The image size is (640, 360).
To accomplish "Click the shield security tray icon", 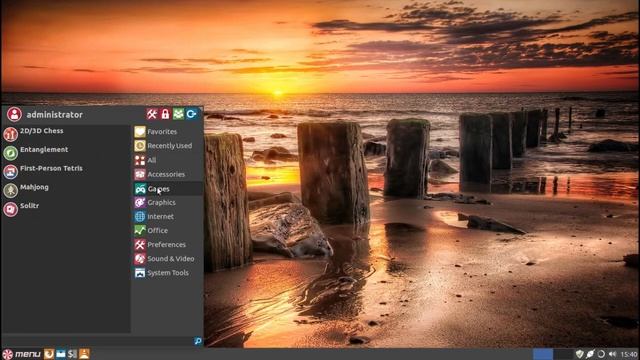I will (x=579, y=354).
